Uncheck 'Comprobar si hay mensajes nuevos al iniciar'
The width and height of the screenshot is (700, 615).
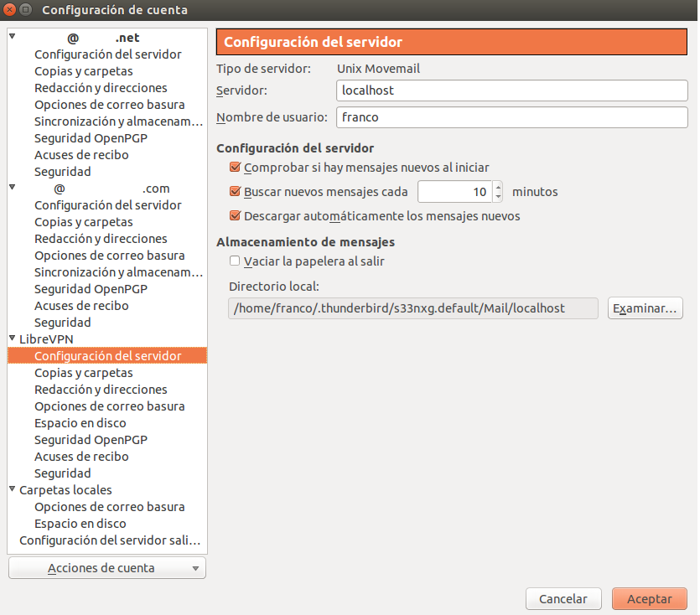235,168
